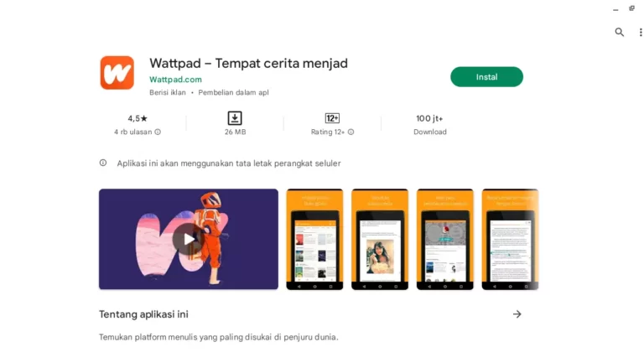Click the orange Wattpad app icon
The height and width of the screenshot is (352, 644).
coord(117,73)
